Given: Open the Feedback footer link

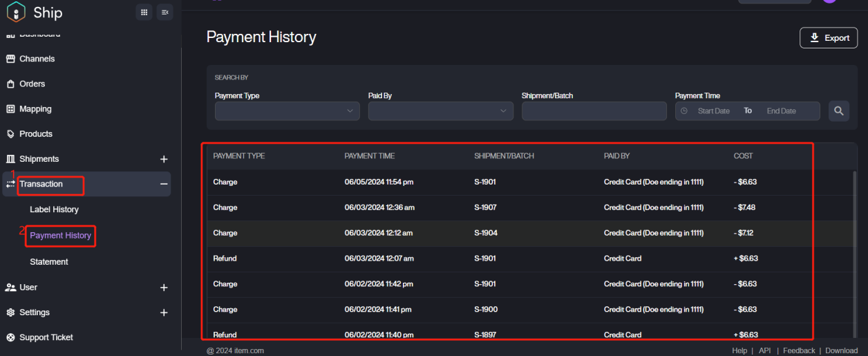Looking at the screenshot, I should [798, 350].
